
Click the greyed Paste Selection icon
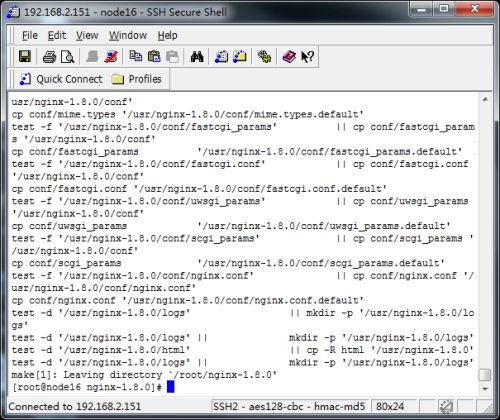coord(172,57)
